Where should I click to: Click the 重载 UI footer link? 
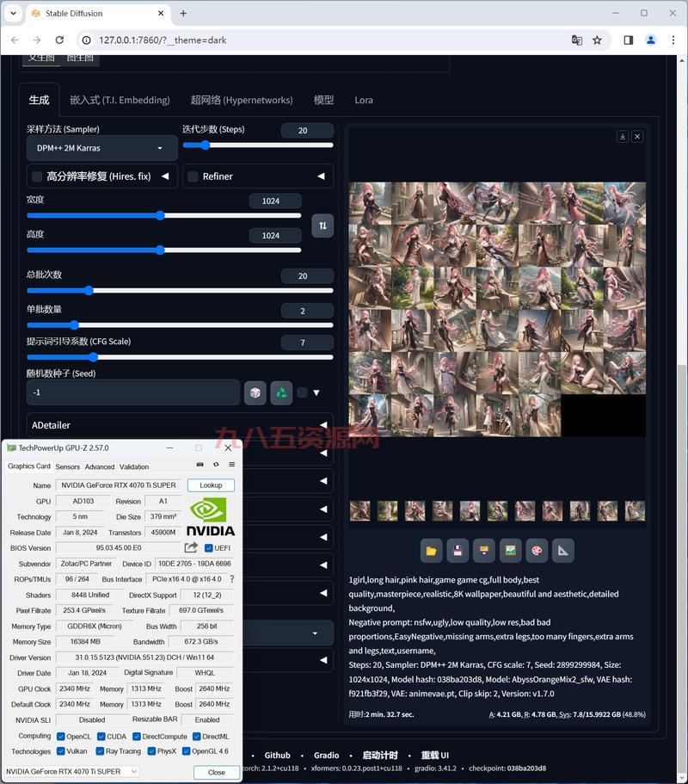click(434, 755)
